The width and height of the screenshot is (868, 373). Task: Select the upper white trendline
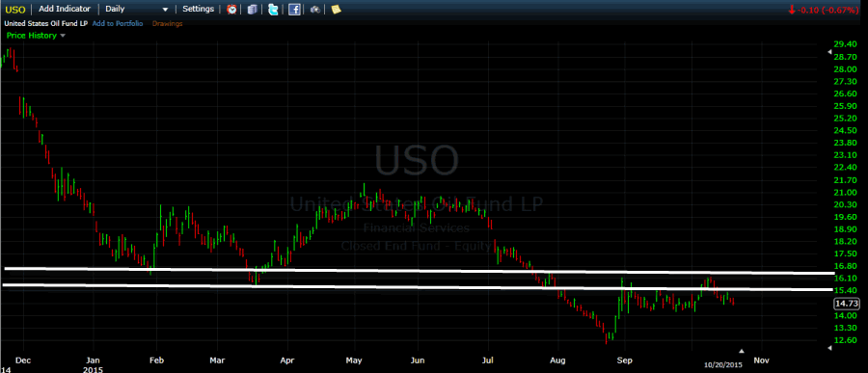420,271
